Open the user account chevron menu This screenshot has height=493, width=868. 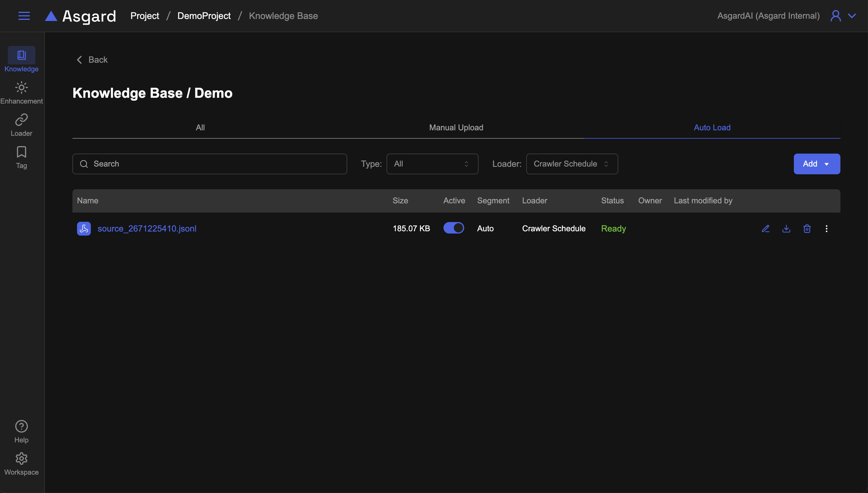coord(852,16)
